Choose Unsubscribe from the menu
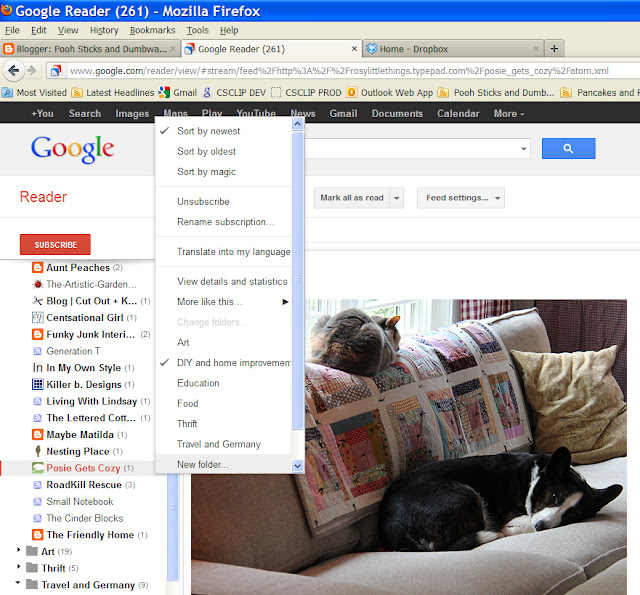Image resolution: width=640 pixels, height=595 pixels. (203, 202)
